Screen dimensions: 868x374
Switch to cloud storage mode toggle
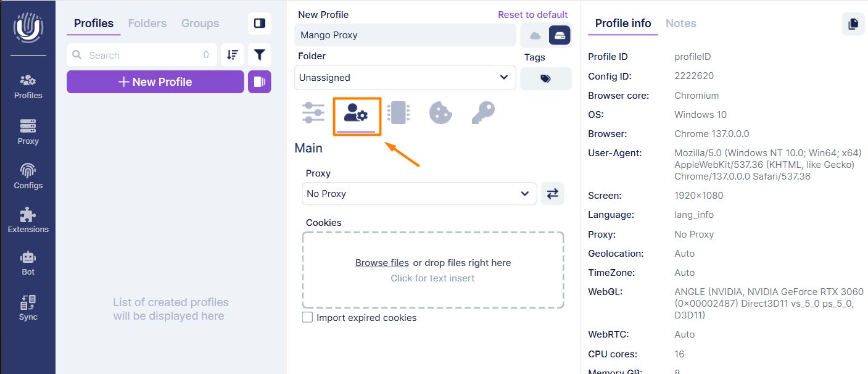(x=535, y=35)
